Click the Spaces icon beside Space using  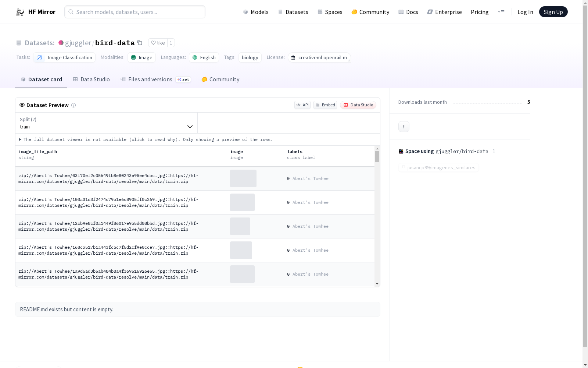401,151
